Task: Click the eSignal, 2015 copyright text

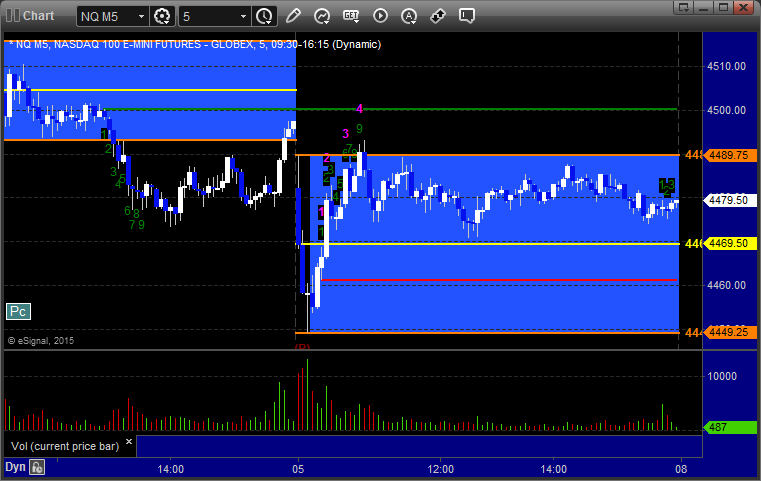Action: tap(41, 341)
